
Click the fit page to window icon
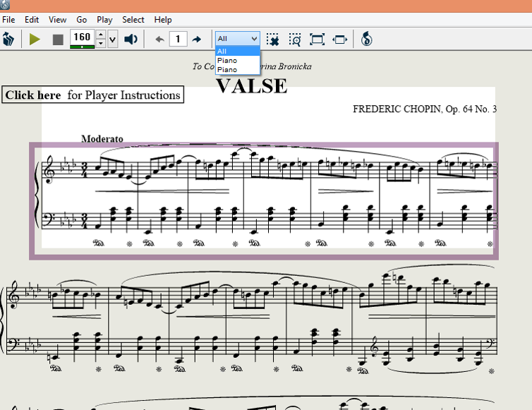coord(318,39)
